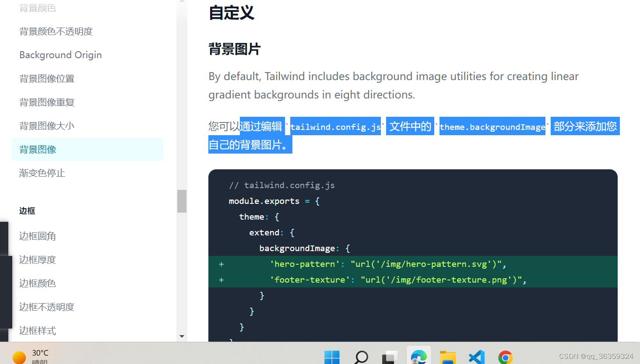The width and height of the screenshot is (640, 364).
Task: Click highlighted text 自己的背景图片。
Action: point(250,145)
